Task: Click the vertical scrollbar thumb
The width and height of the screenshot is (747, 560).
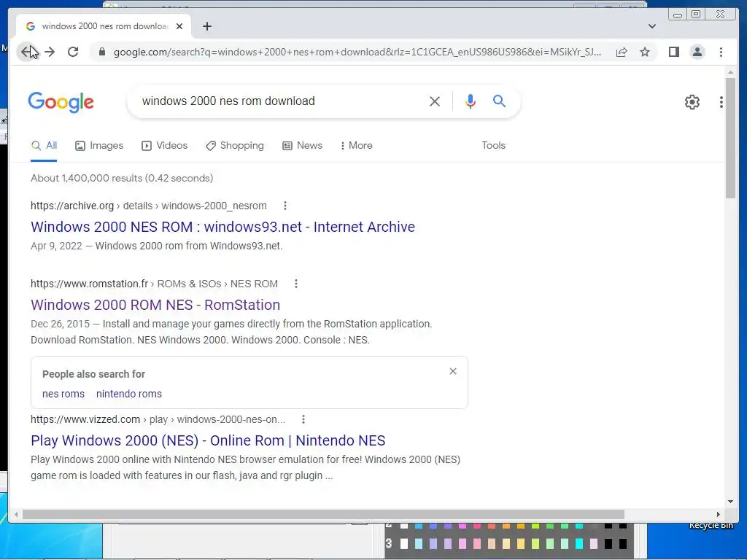Action: click(x=730, y=138)
